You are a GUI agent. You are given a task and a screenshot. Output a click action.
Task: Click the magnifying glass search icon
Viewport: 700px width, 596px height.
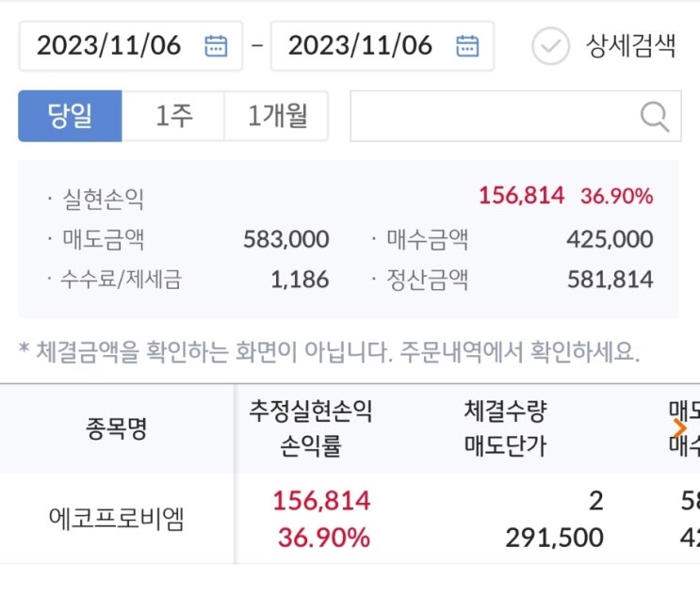[x=654, y=116]
